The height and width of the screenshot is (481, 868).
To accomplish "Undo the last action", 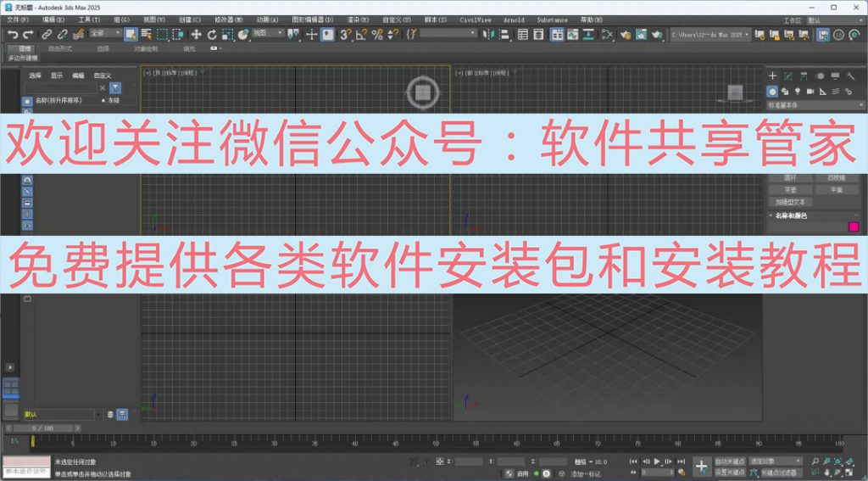I will 13,34.
